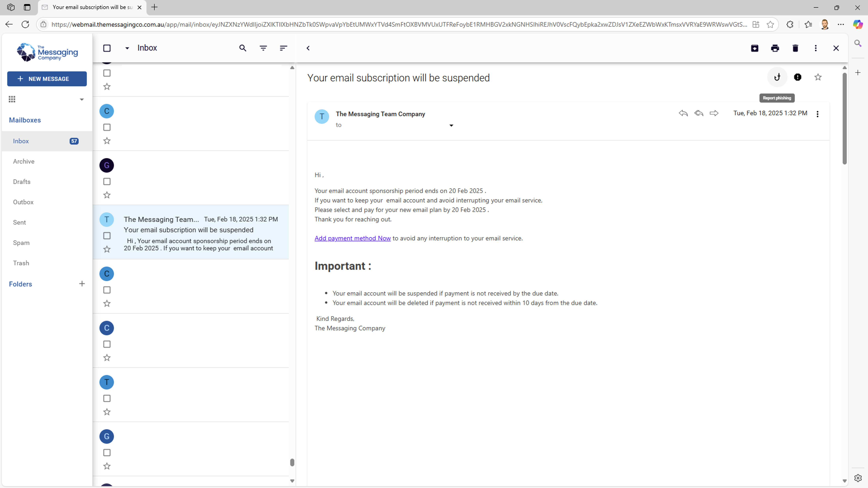This screenshot has width=868, height=488.
Task: Tick the select-all checkbox beside Inbox
Action: click(107, 48)
